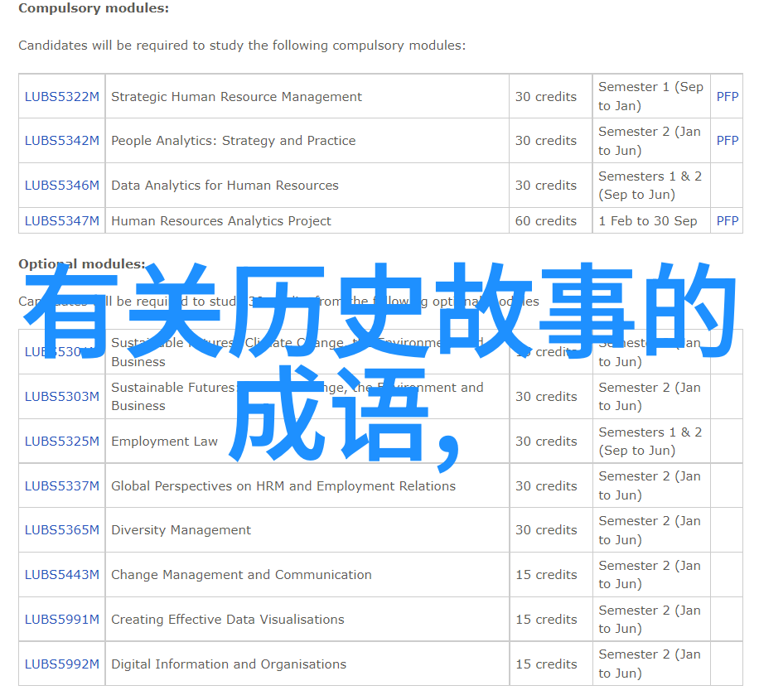This screenshot has height=700, width=759.
Task: Click the LUBS5346M module code
Action: 61,186
